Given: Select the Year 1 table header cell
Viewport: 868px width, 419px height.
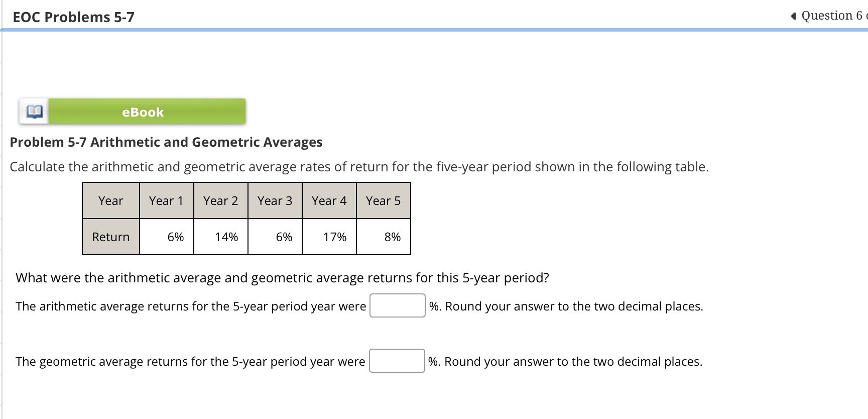Looking at the screenshot, I should [166, 200].
